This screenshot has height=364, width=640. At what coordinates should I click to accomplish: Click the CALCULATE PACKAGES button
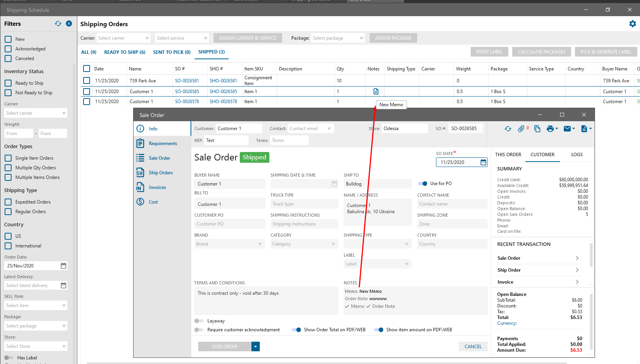pos(541,52)
